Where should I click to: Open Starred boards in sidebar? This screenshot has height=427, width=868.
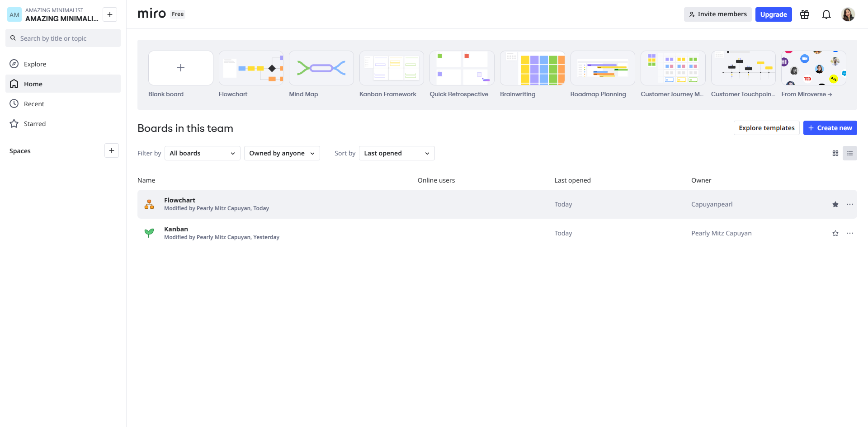click(x=34, y=124)
